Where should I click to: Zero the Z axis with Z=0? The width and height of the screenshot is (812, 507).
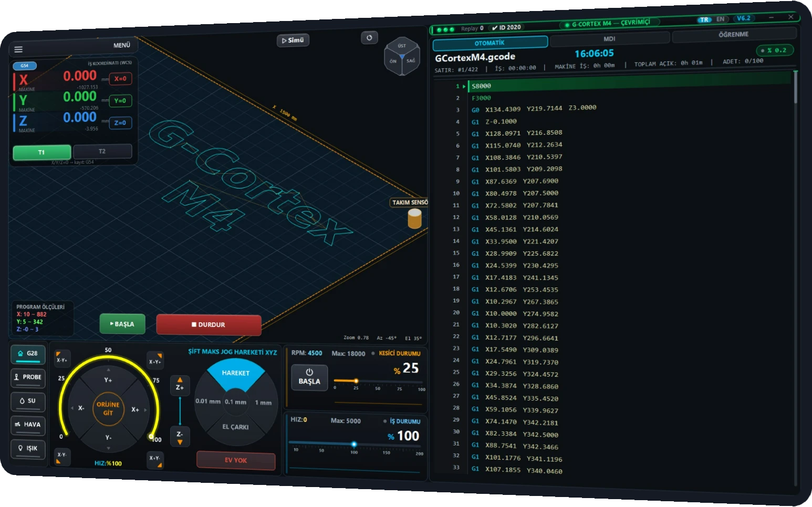120,123
